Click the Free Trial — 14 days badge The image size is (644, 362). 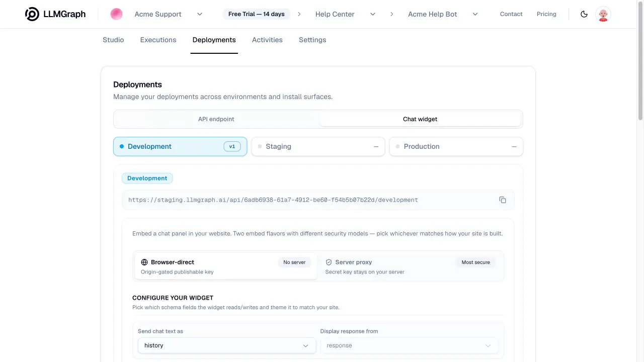(x=257, y=14)
